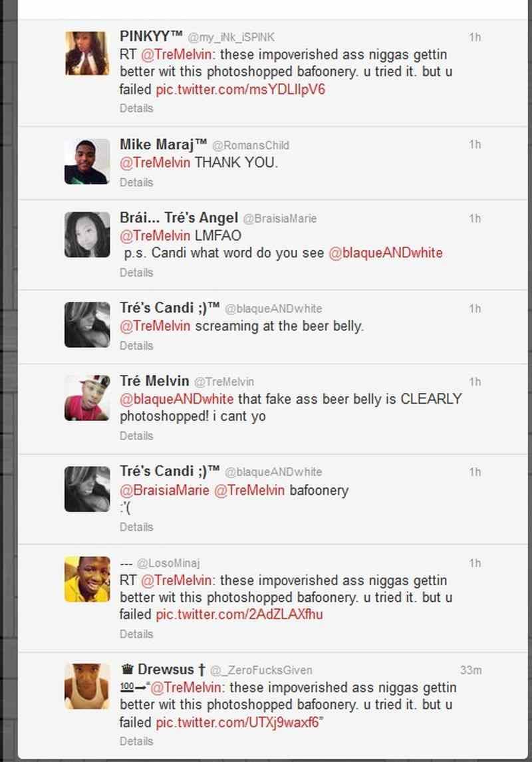Viewport: 532px width, 762px height.
Task: Click @blaqueANDwhite mention in BraisiaMarie's tweet
Action: click(386, 253)
